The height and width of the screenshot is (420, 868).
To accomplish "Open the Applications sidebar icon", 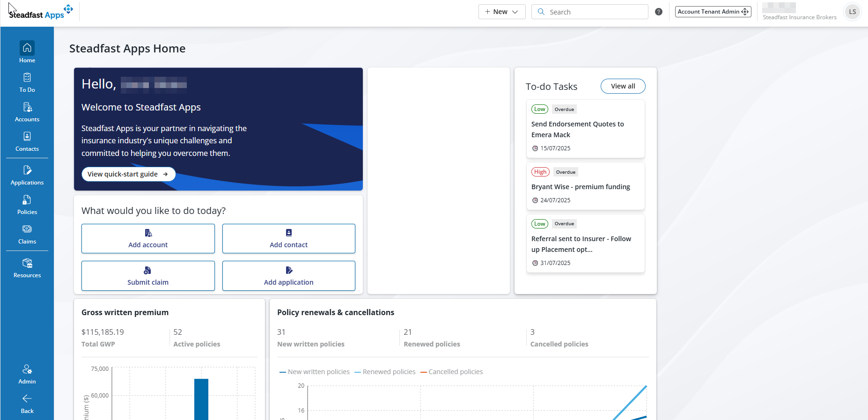I will tap(27, 170).
